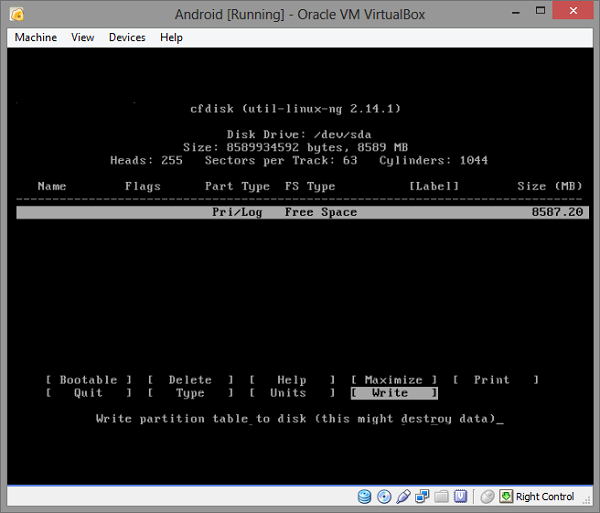600x513 pixels.
Task: Click the window resize grip in status bar
Action: pyautogui.click(x=586, y=500)
